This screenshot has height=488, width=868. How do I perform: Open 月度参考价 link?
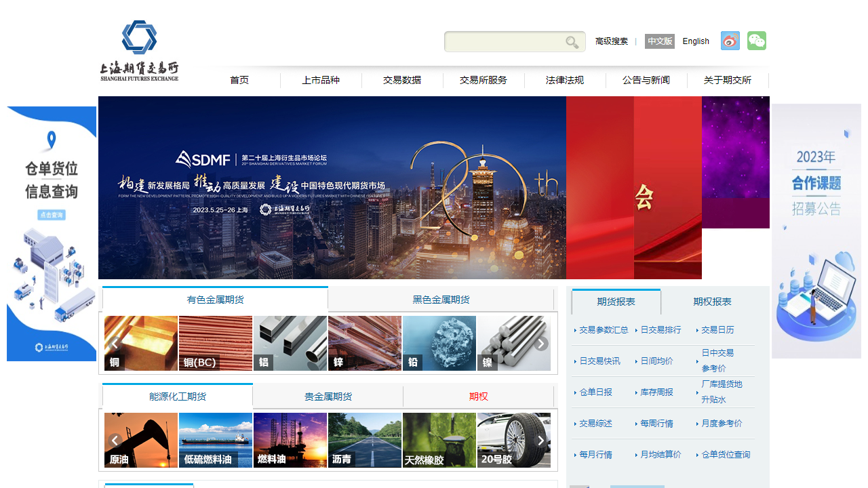pyautogui.click(x=722, y=424)
